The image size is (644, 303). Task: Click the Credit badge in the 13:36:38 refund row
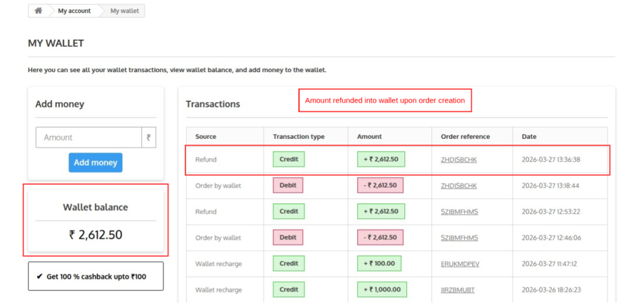point(289,160)
